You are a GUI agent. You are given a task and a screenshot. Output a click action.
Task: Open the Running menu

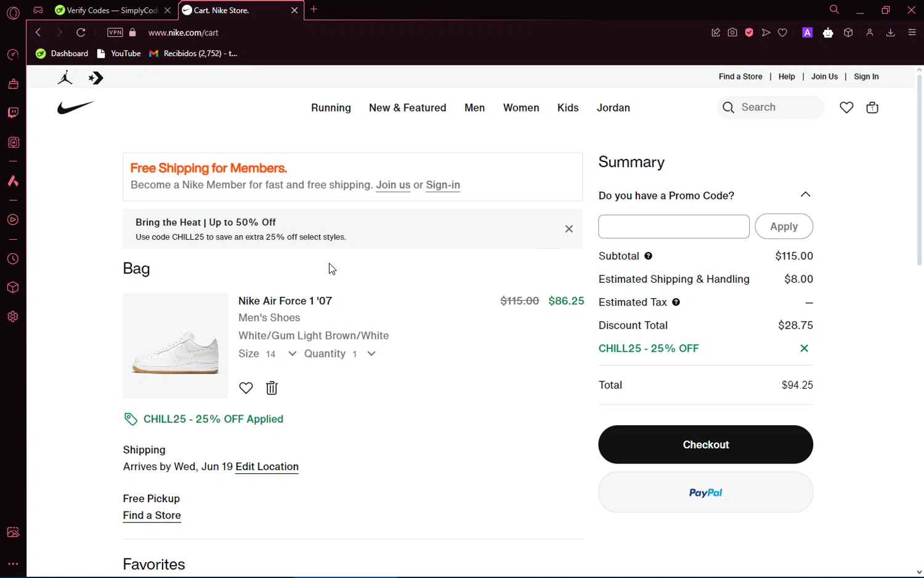pos(331,108)
